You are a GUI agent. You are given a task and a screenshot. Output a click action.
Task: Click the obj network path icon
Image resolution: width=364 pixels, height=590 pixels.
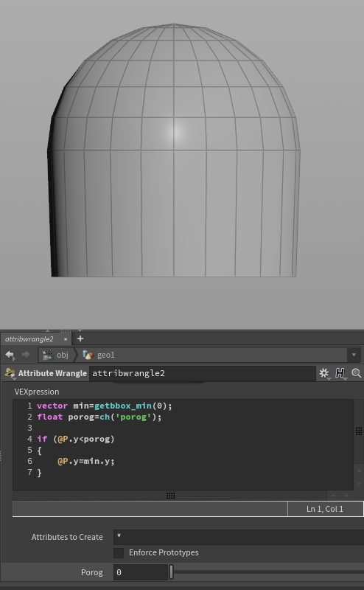tap(48, 355)
